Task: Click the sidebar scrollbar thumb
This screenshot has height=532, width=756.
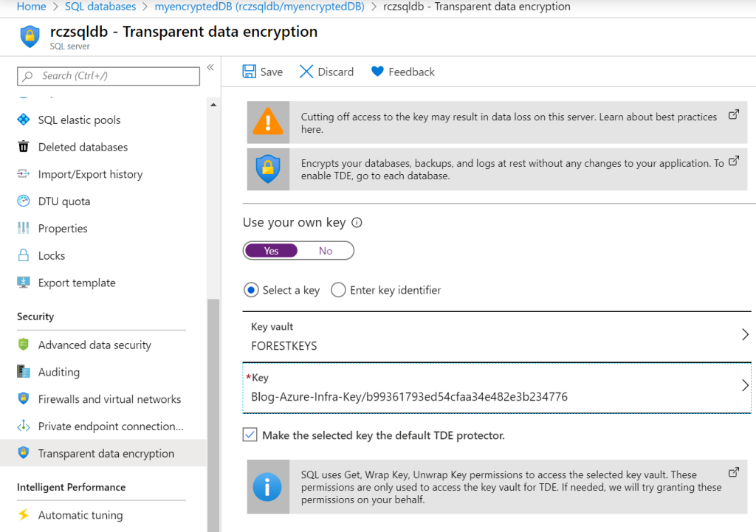Action: [x=213, y=415]
